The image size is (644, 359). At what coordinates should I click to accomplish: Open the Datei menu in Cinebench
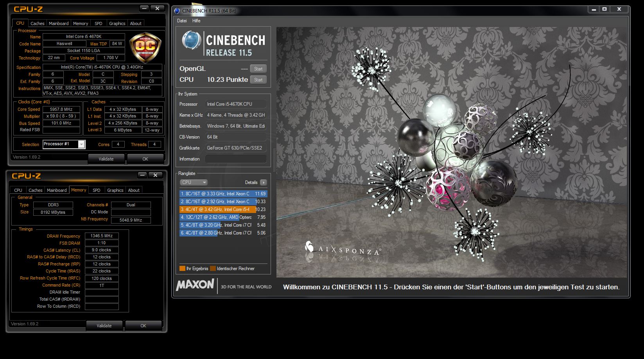[182, 21]
